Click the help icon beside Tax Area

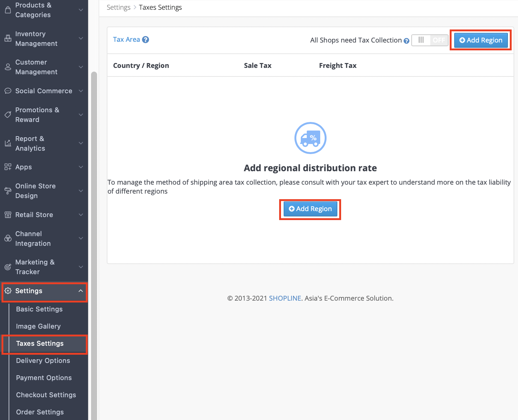tap(146, 40)
